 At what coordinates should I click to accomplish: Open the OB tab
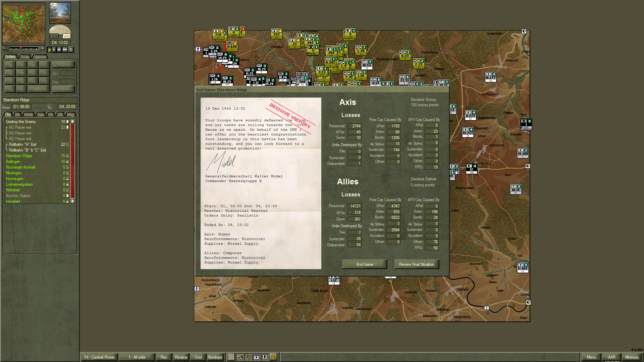(x=60, y=115)
